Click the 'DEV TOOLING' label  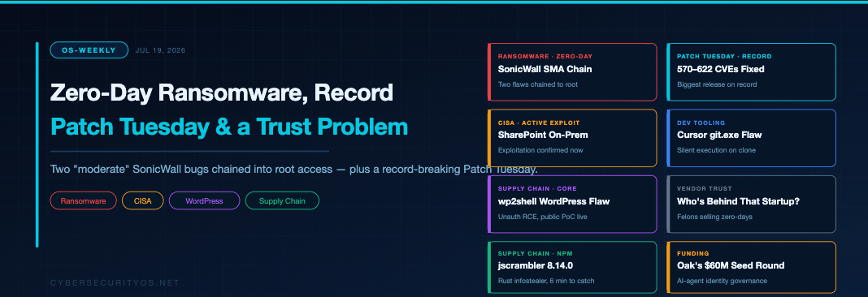pyautogui.click(x=701, y=123)
